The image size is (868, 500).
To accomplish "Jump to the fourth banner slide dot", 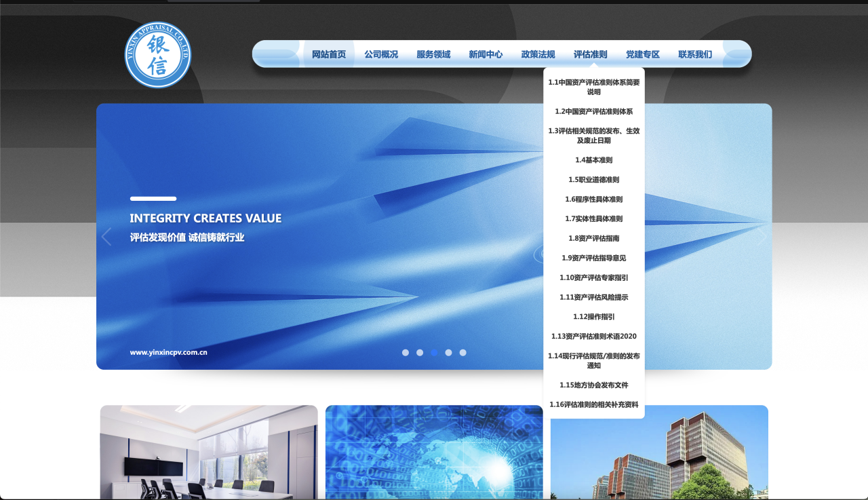I will [x=448, y=353].
